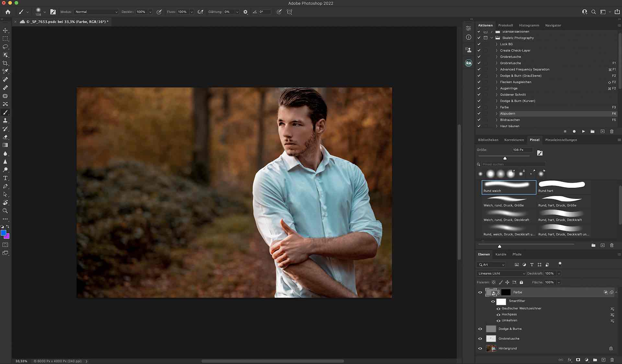Toggle checkmark for Abpudern action

click(x=479, y=114)
